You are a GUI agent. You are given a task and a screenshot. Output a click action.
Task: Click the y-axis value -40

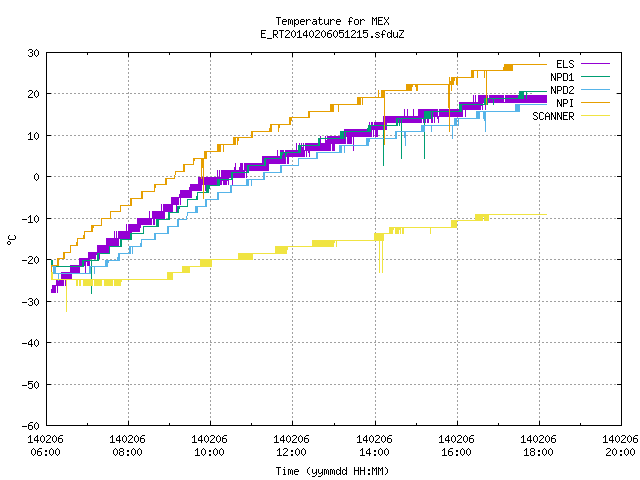(31, 343)
